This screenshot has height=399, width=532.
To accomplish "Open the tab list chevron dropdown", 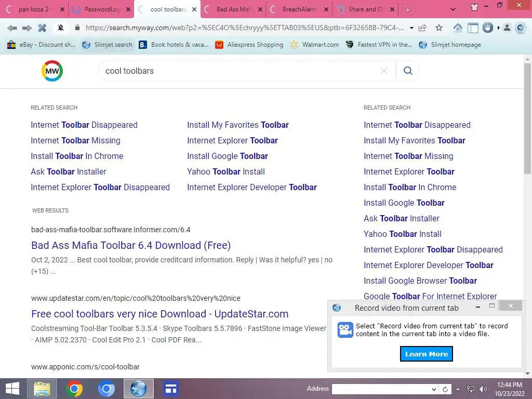I will 453,9.
